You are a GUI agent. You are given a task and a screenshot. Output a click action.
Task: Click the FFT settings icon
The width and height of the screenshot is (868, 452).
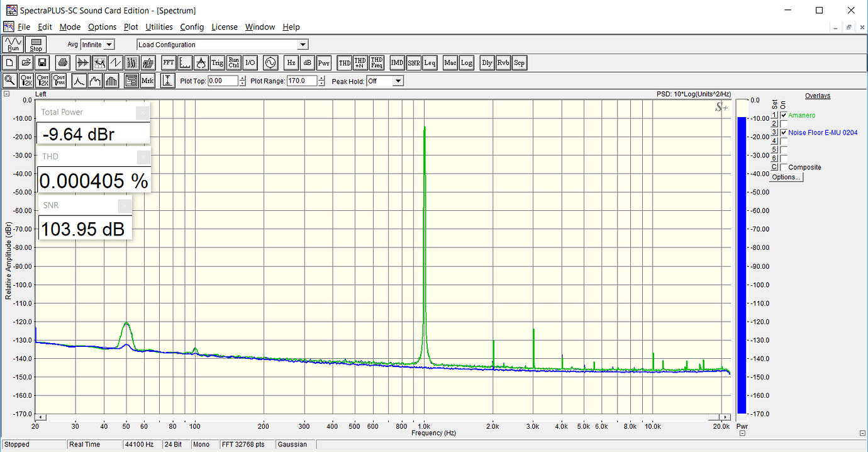pos(169,63)
